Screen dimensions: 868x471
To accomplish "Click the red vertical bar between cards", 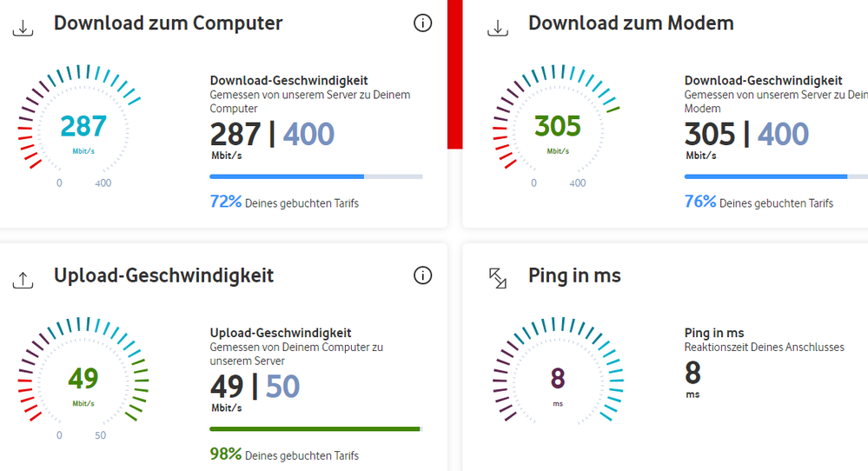I will pyautogui.click(x=454, y=74).
